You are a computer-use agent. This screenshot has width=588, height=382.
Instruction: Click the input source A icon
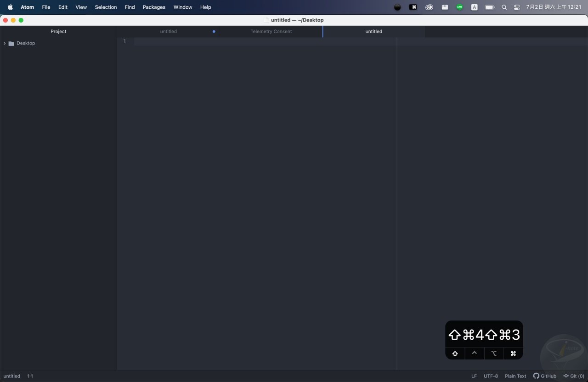475,7
